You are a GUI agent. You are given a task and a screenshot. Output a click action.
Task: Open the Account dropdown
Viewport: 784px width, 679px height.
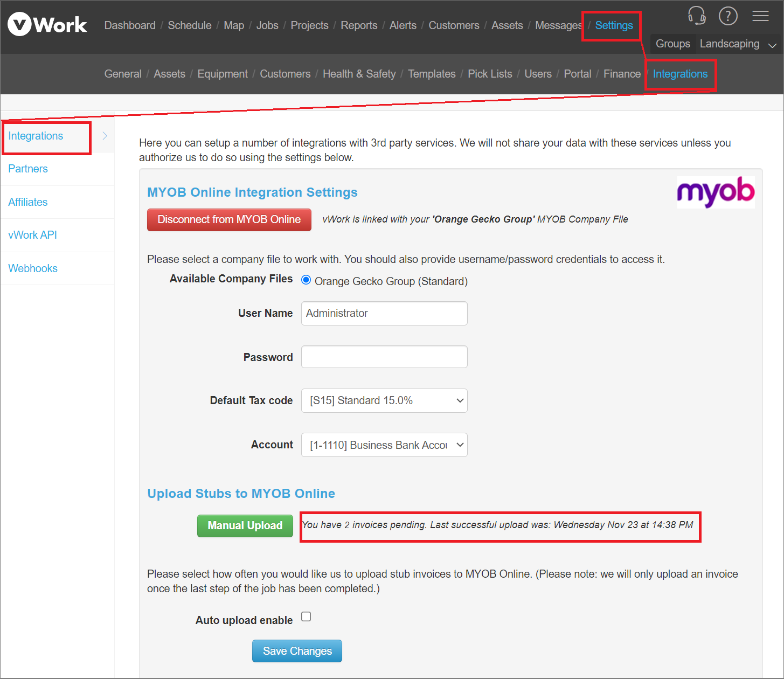[x=384, y=445]
